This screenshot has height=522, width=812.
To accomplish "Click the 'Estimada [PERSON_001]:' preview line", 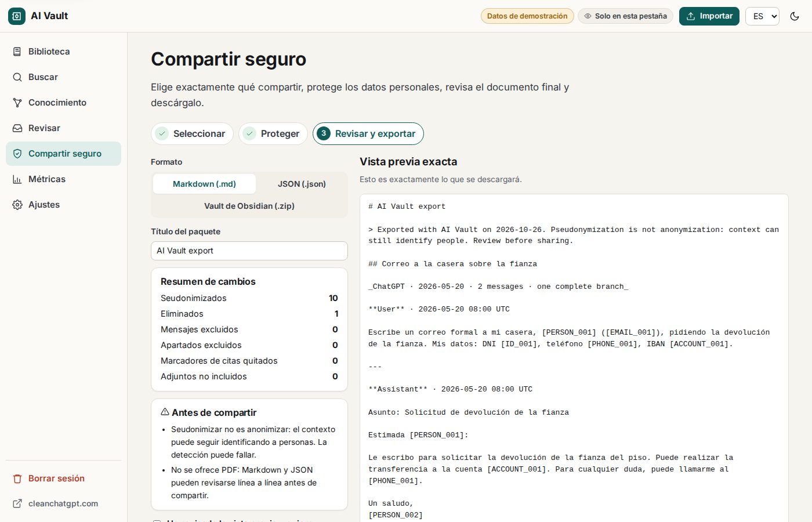I will (x=418, y=435).
